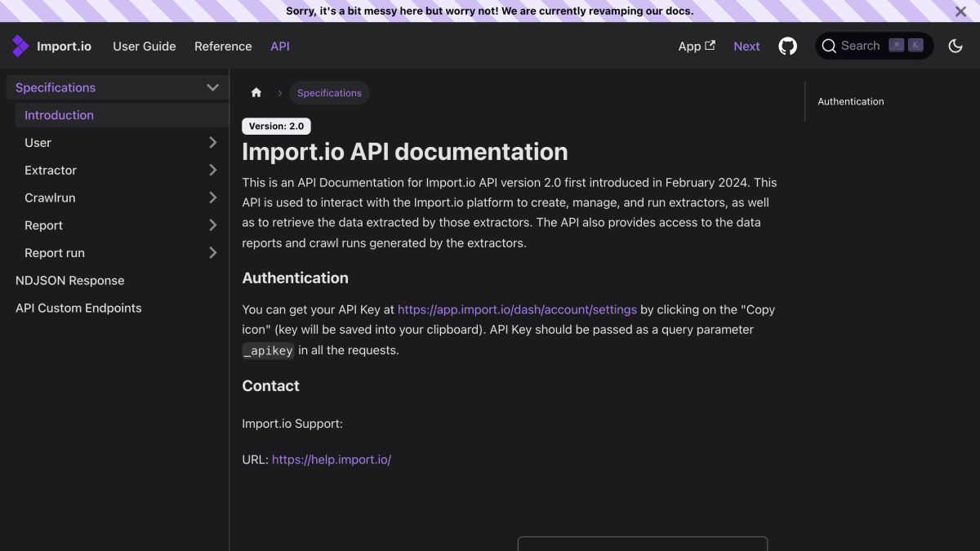980x551 pixels.
Task: Click the Authentication section heading
Action: tap(296, 278)
